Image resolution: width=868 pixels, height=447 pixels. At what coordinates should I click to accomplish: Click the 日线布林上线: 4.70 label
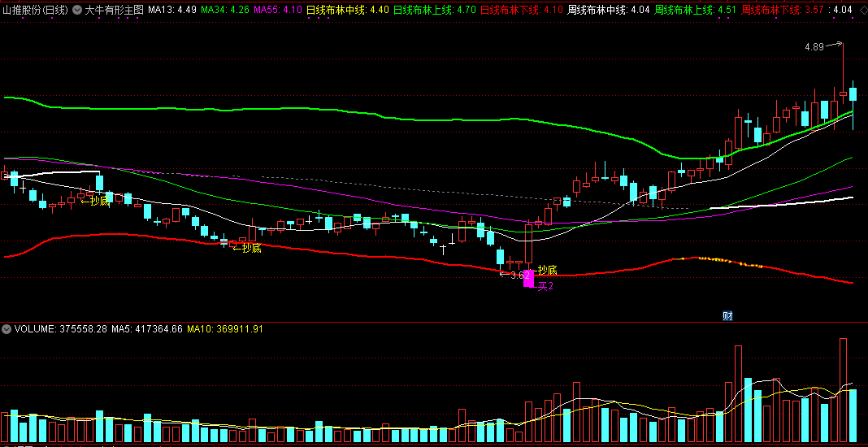(x=435, y=10)
